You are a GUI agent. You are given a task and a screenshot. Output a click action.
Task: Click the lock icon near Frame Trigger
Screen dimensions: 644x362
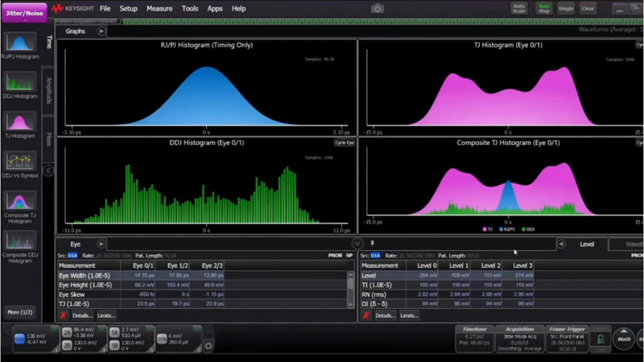pyautogui.click(x=600, y=339)
